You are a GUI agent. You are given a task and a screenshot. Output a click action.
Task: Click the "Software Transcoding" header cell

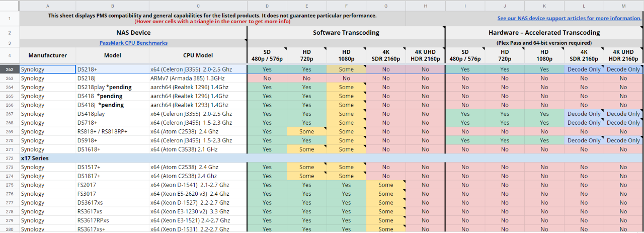pos(346,33)
